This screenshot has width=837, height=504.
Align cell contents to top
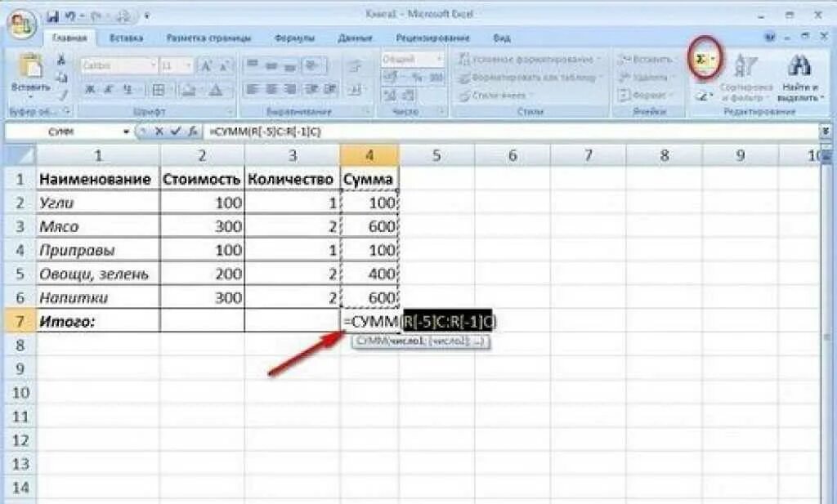click(253, 65)
